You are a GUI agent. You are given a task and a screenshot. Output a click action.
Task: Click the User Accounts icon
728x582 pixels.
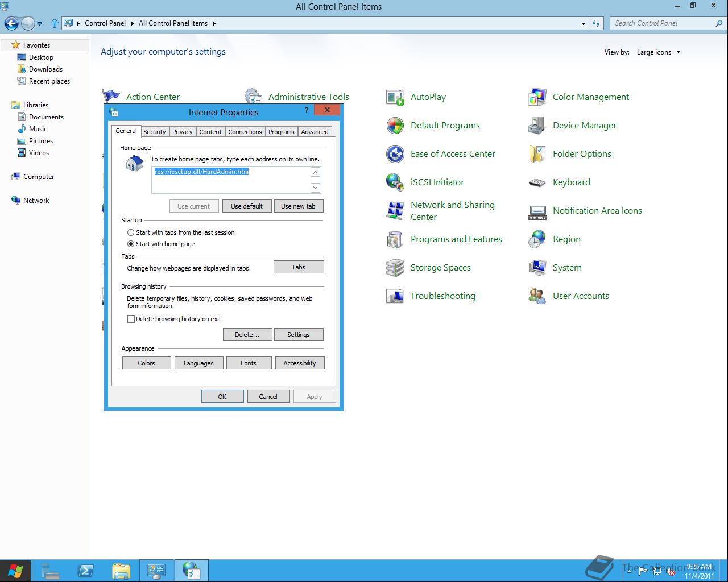coord(537,296)
